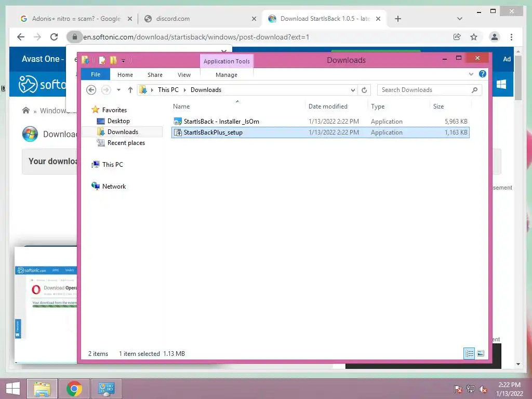Click Opera download ad thumbnail
The width and height of the screenshot is (532, 399).
click(46, 304)
